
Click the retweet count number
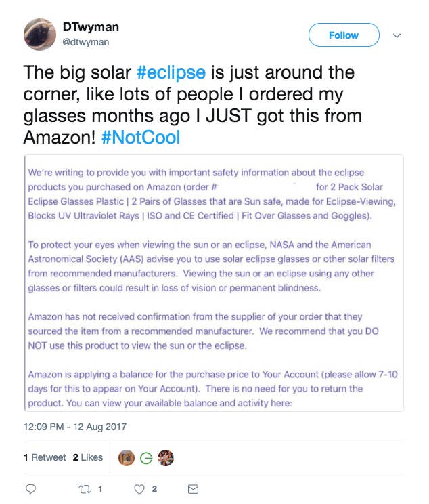(x=100, y=489)
